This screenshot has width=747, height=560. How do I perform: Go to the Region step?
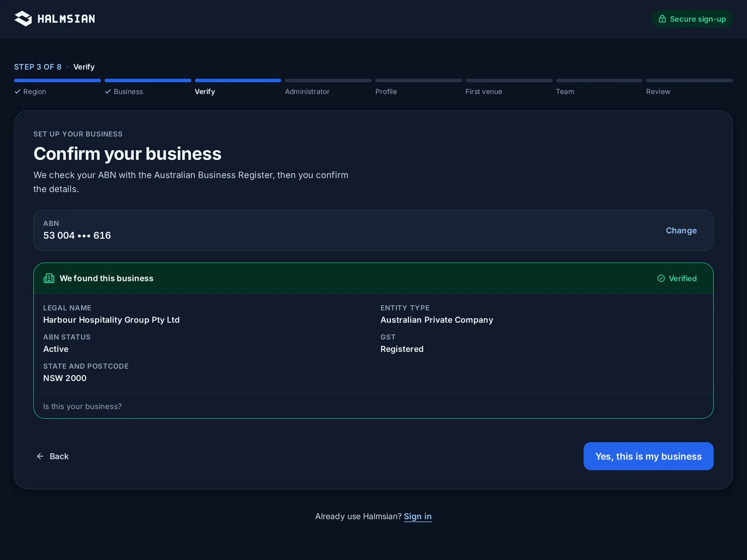(x=35, y=91)
